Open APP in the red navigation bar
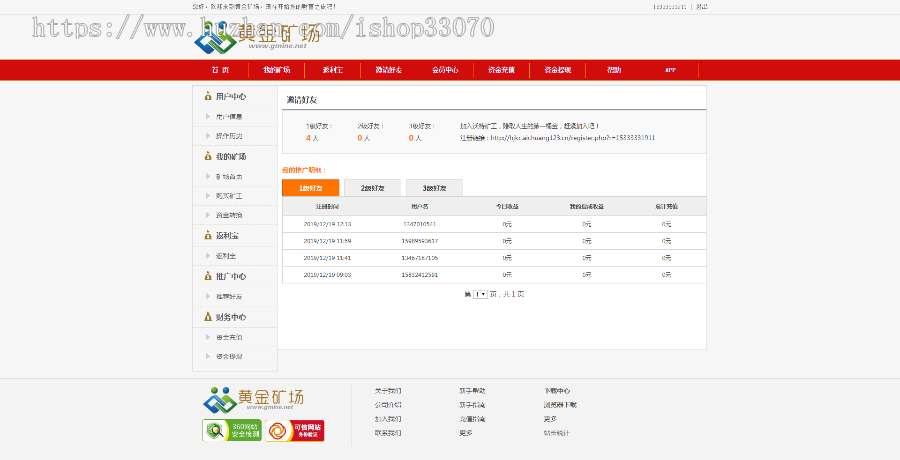The width and height of the screenshot is (900, 460). click(x=670, y=70)
